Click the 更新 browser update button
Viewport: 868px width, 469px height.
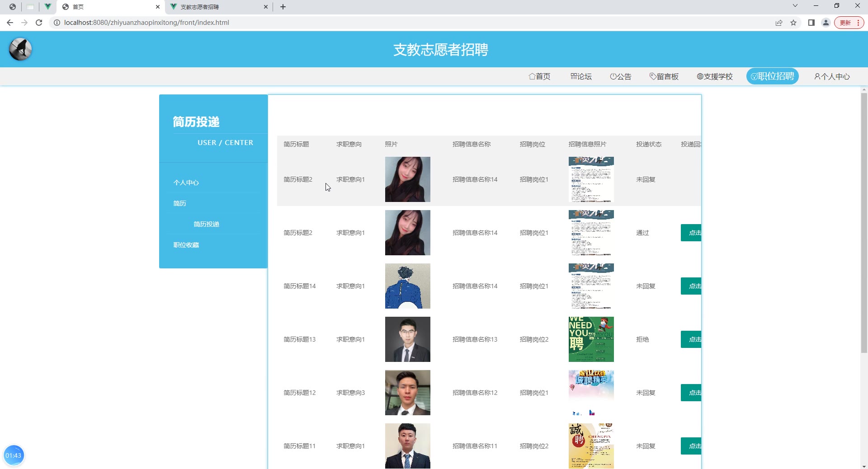tap(849, 23)
